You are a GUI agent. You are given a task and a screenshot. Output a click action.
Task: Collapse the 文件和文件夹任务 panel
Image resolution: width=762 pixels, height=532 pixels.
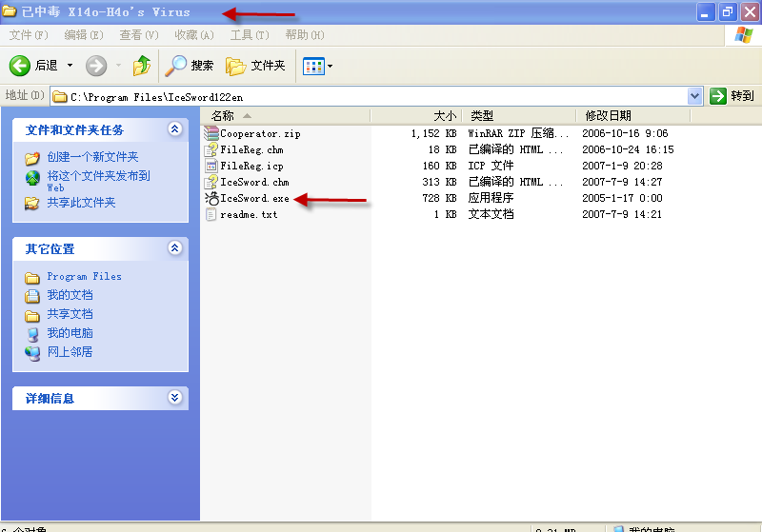pos(175,128)
